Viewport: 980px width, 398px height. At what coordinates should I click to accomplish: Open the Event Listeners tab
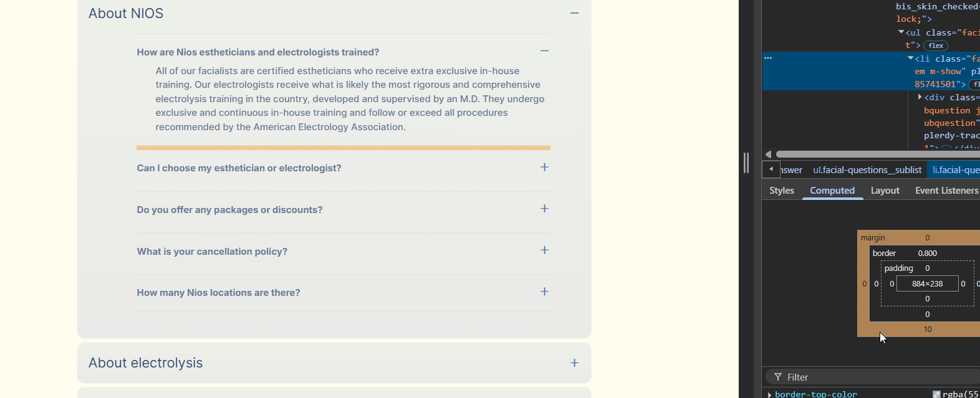tap(946, 191)
